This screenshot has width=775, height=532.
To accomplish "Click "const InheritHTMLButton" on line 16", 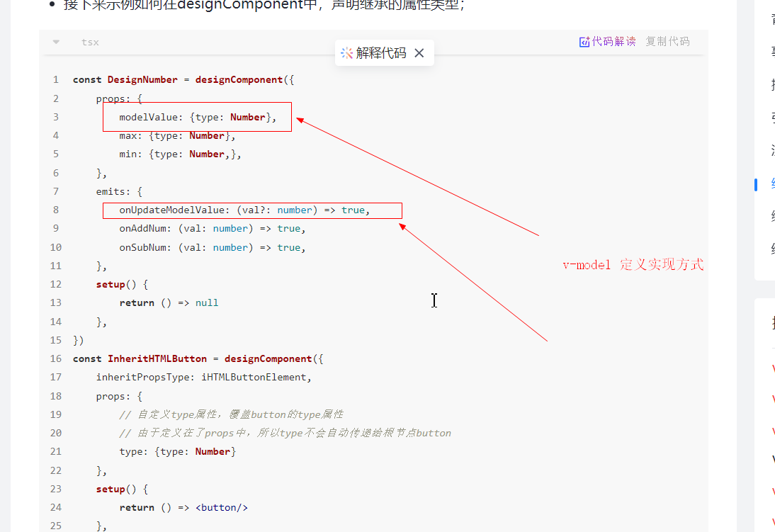I will [x=140, y=358].
